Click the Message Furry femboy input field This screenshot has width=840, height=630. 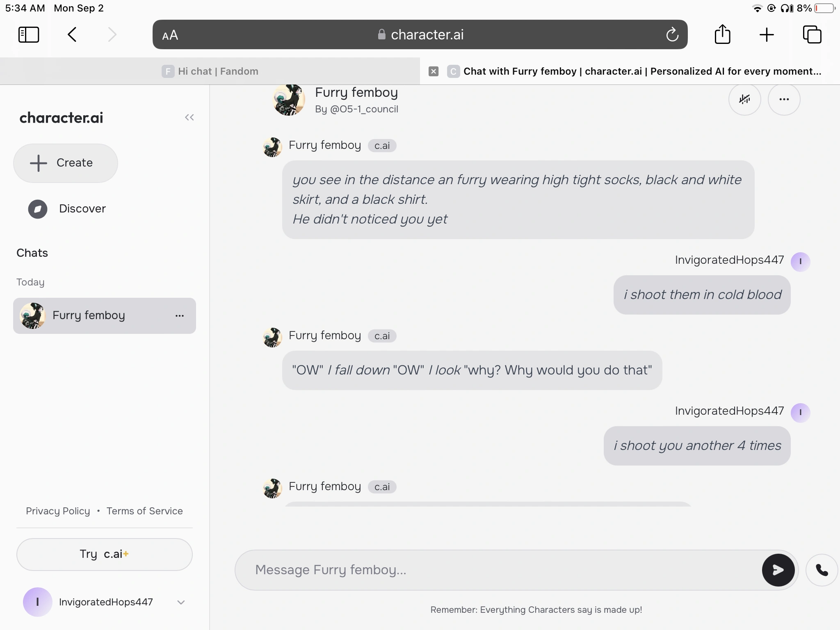pyautogui.click(x=451, y=570)
